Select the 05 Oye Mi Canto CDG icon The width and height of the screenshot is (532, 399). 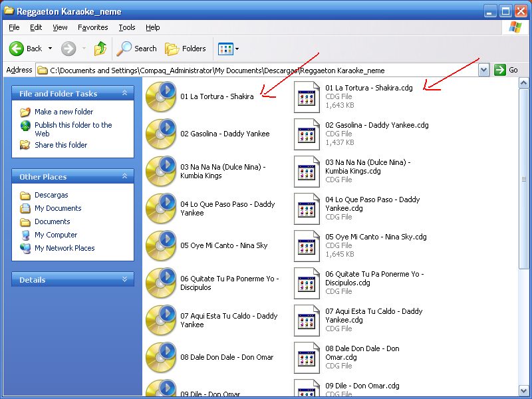[307, 246]
